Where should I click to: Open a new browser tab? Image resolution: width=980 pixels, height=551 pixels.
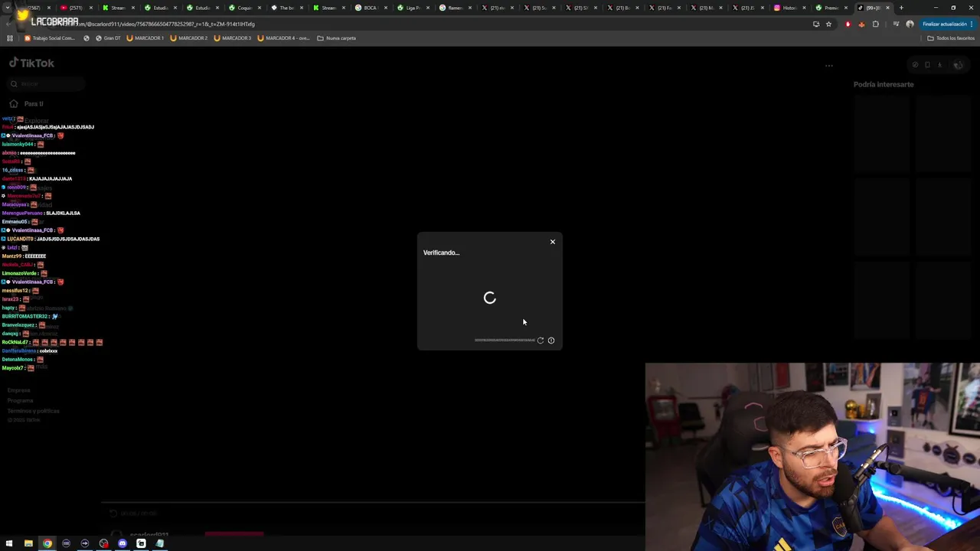(x=901, y=8)
